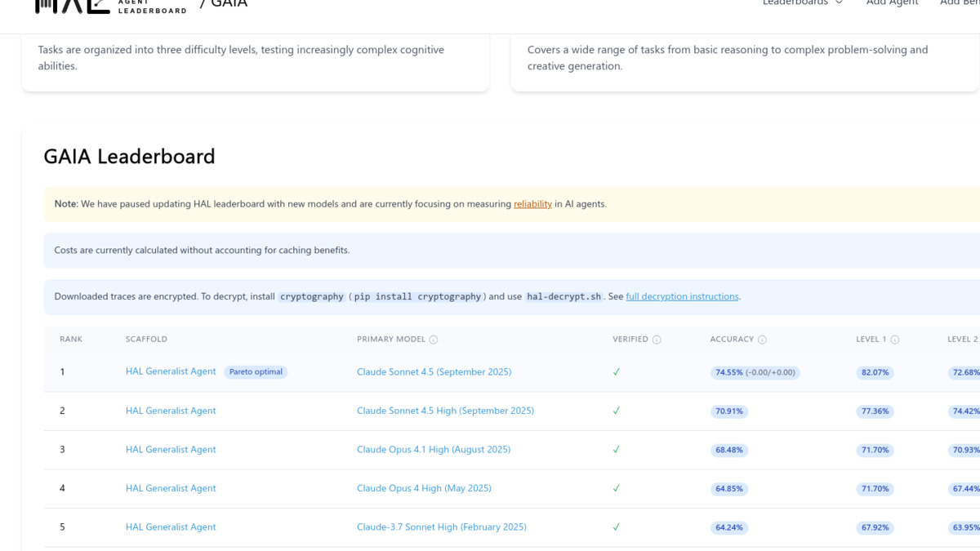
Task: Click the verified checkmark in rank 4 row
Action: pyautogui.click(x=617, y=488)
